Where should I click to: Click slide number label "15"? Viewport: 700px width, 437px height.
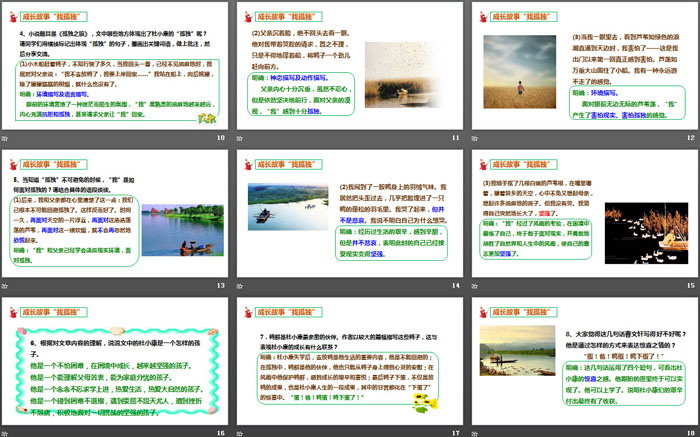[x=691, y=286]
